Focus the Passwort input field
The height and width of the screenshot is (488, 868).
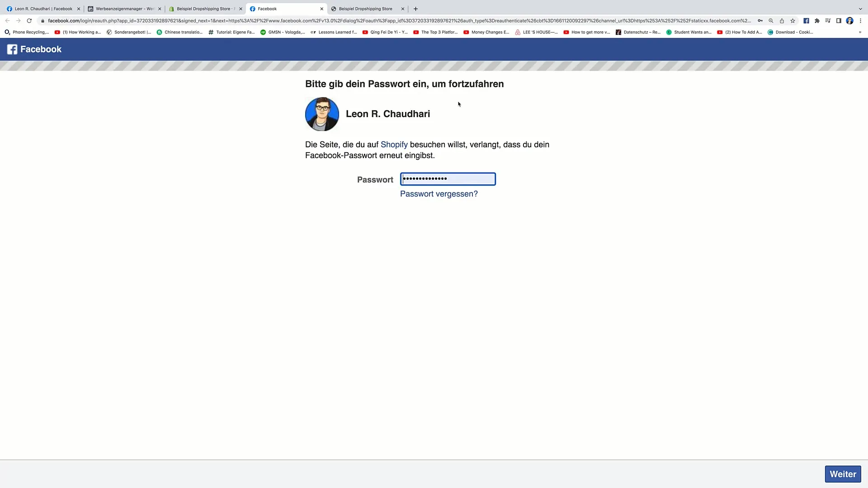point(448,179)
